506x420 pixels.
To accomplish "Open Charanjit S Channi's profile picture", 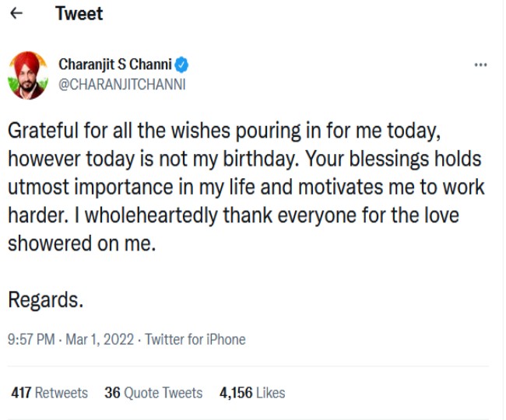I will pyautogui.click(x=28, y=75).
